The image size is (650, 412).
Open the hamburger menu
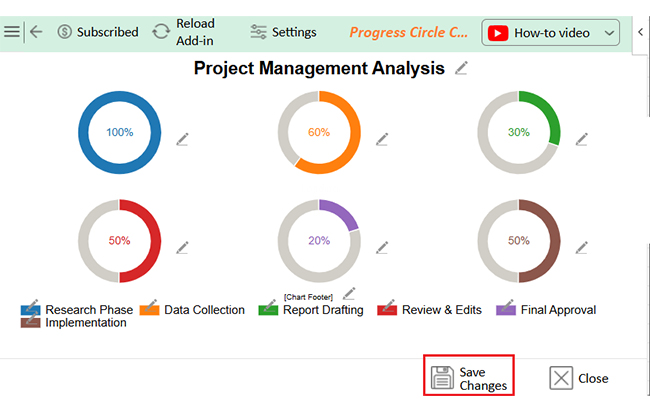12,32
